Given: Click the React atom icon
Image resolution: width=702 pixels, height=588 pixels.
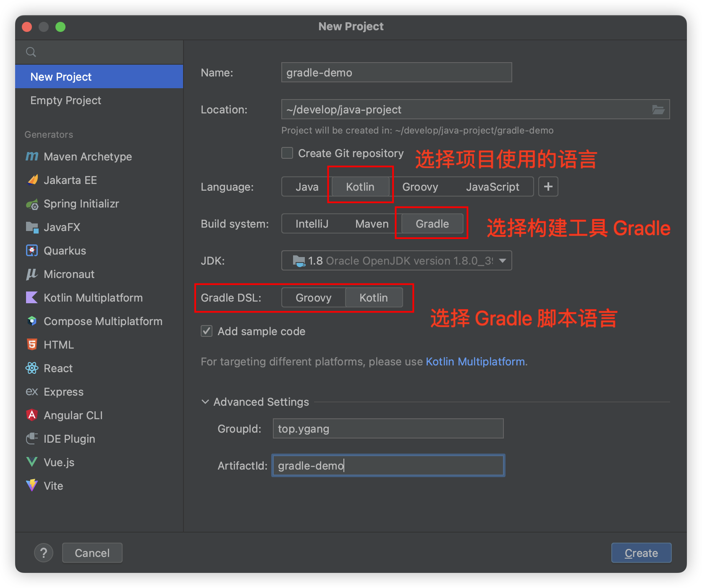Looking at the screenshot, I should tap(32, 368).
